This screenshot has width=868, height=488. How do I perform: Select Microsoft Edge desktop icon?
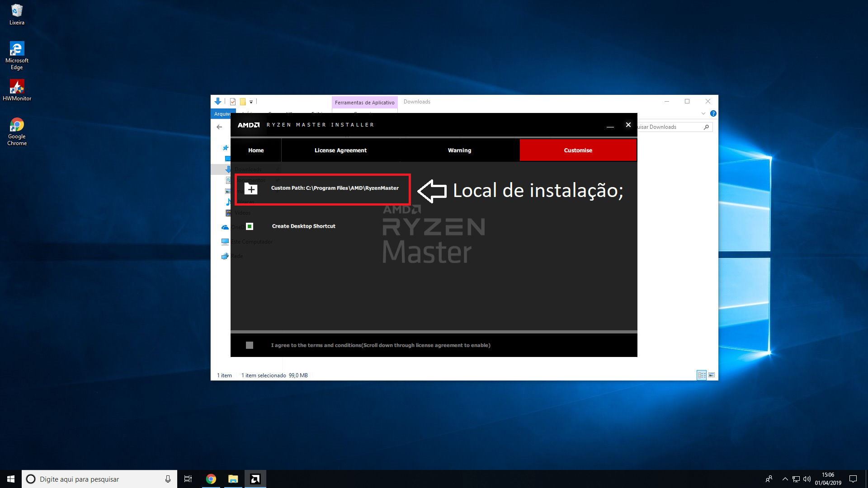17,56
